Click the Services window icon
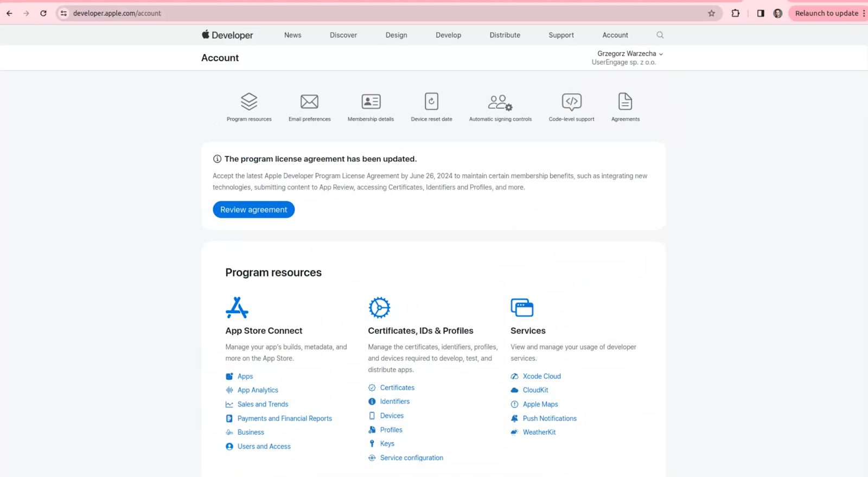Image resolution: width=868 pixels, height=477 pixels. pos(522,307)
